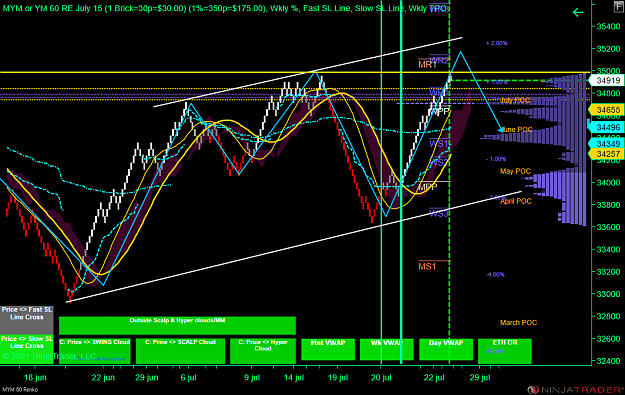Click the cyan 34349 price marker
This screenshot has width=625, height=395.
(x=608, y=143)
